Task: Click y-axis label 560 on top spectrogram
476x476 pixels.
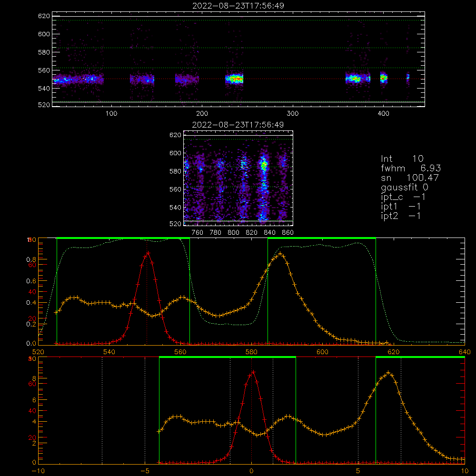Action: 44,70
